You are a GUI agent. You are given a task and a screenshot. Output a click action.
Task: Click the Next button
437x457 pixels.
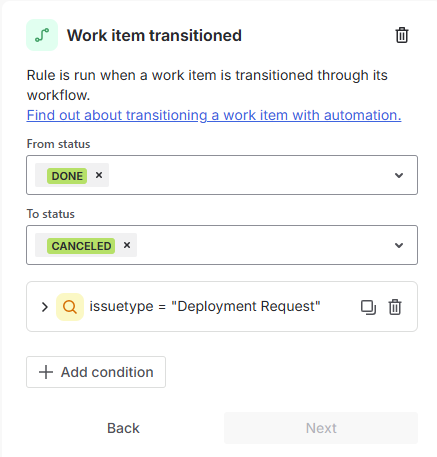tap(321, 428)
